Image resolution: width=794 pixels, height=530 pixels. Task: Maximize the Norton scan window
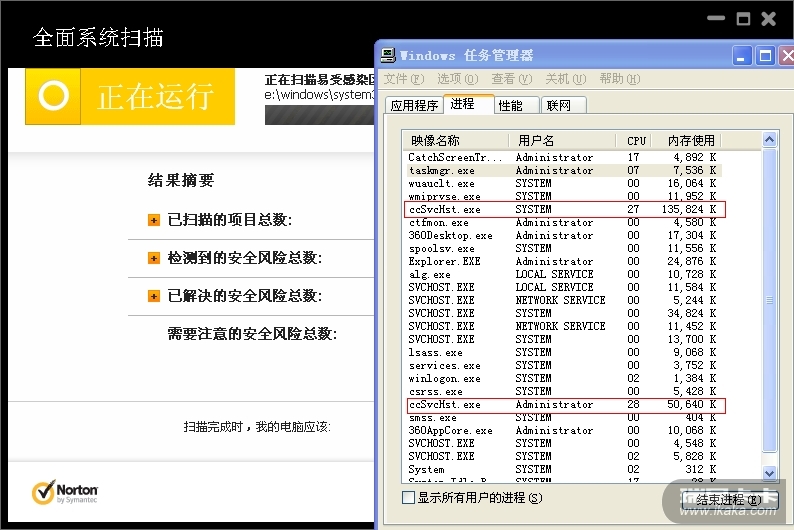tap(743, 19)
